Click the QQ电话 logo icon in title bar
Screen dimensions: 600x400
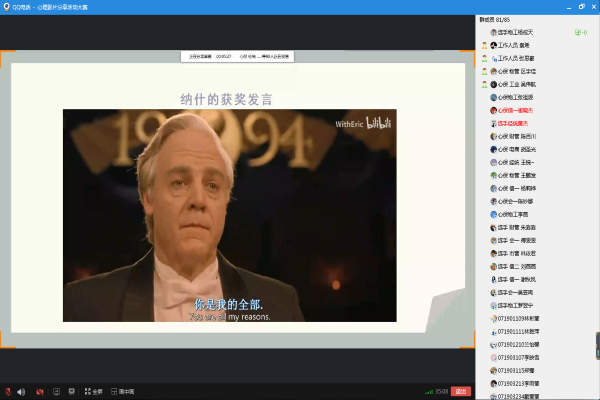(x=6, y=7)
